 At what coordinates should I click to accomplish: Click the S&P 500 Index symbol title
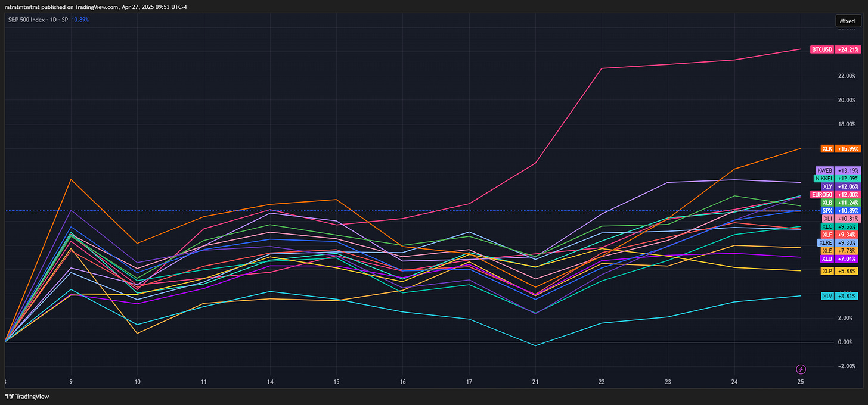[x=27, y=20]
